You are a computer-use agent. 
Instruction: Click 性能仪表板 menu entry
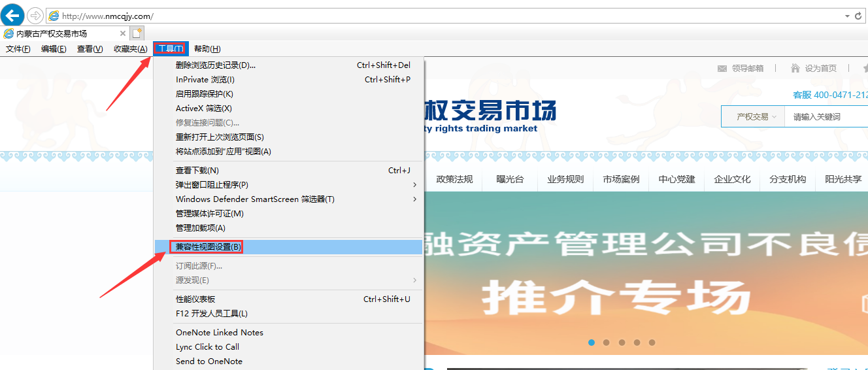(x=289, y=299)
